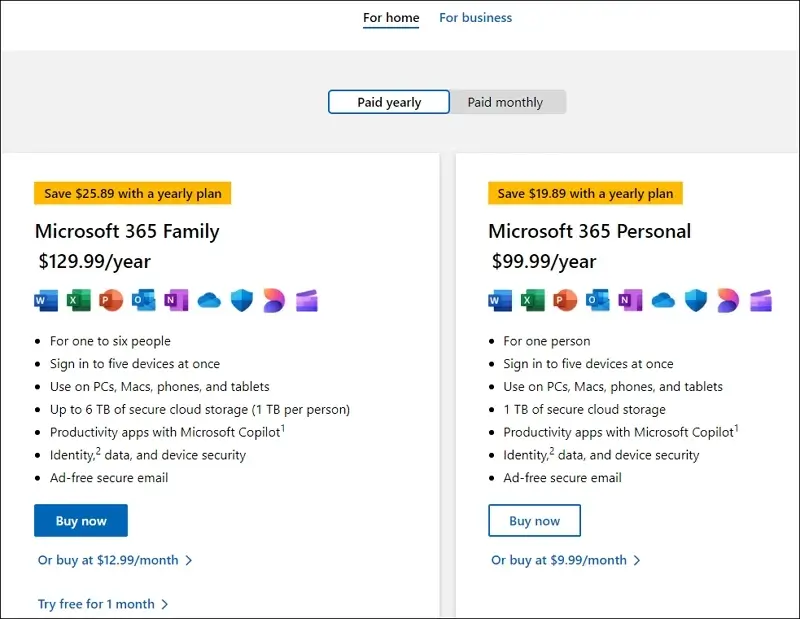Click the OneNote icon under Microsoft 365 Personal
The image size is (800, 619).
pos(630,300)
